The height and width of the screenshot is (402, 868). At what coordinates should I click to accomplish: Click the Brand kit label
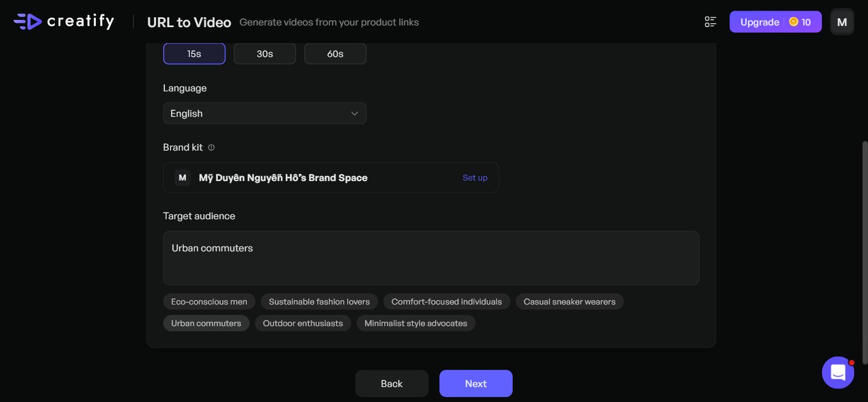tap(183, 147)
